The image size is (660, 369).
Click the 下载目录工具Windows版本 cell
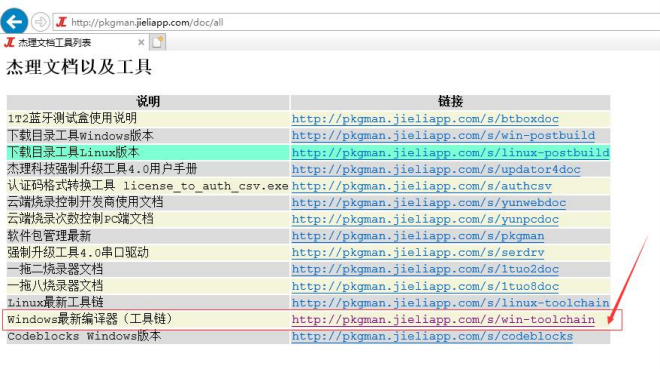(x=148, y=135)
